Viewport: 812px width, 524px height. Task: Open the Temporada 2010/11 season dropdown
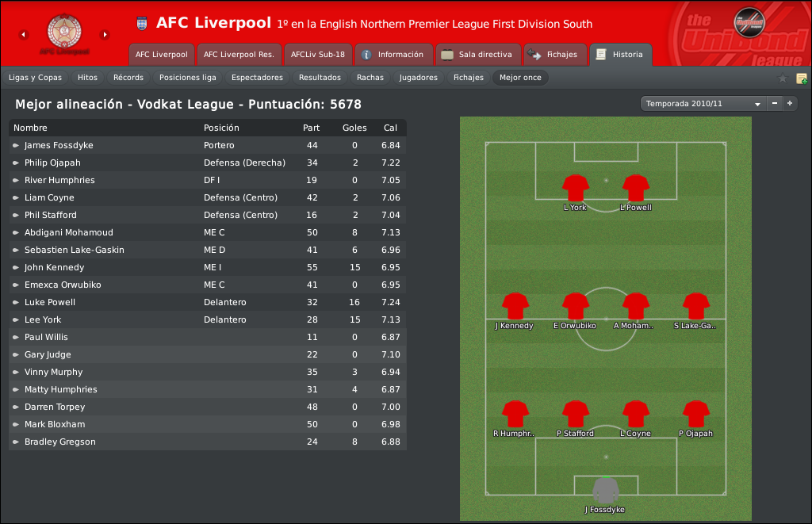[703, 104]
